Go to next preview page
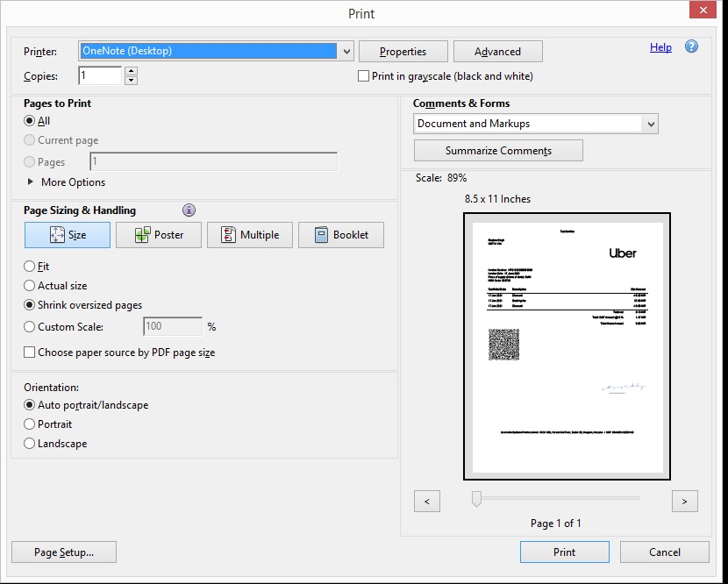The width and height of the screenshot is (728, 584). point(685,502)
